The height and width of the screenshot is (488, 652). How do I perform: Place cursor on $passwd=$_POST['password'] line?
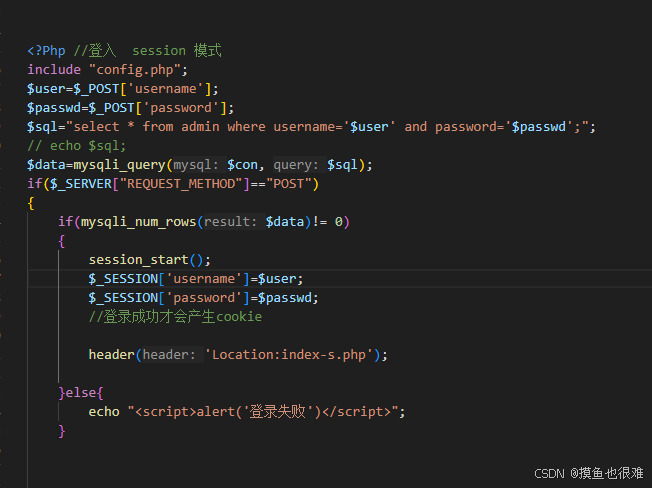(x=131, y=108)
